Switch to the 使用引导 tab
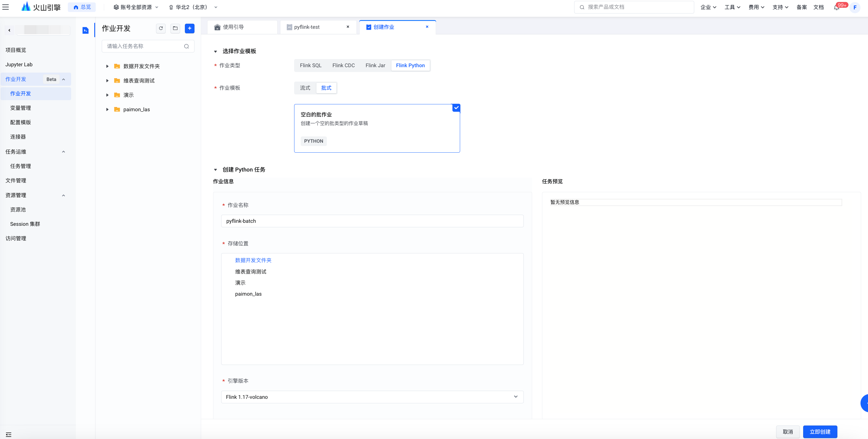Image resolution: width=868 pixels, height=439 pixels. click(242, 27)
